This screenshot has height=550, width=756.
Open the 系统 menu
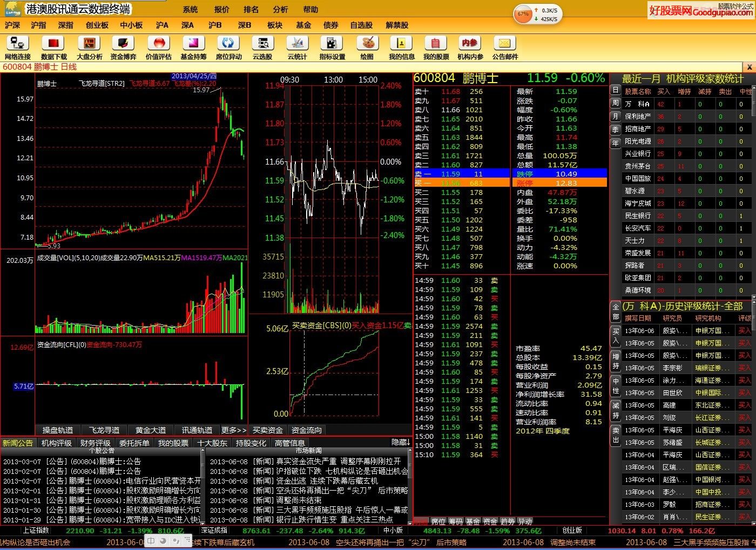click(x=190, y=10)
